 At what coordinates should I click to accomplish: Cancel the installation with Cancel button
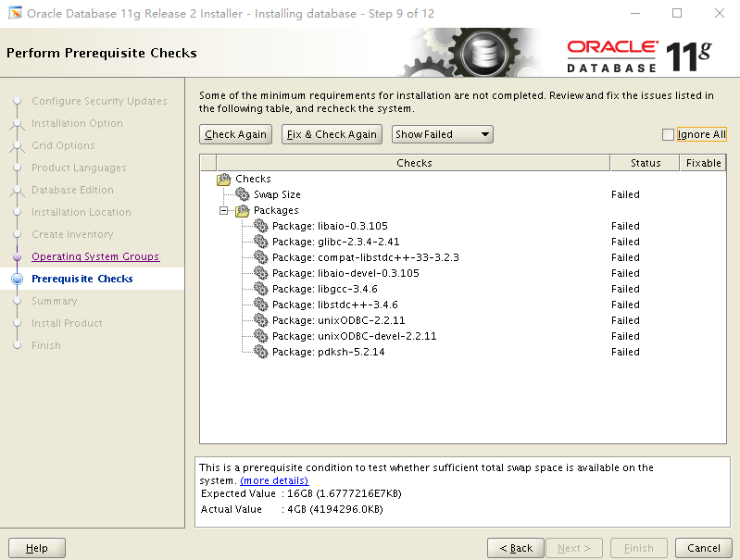coord(703,548)
